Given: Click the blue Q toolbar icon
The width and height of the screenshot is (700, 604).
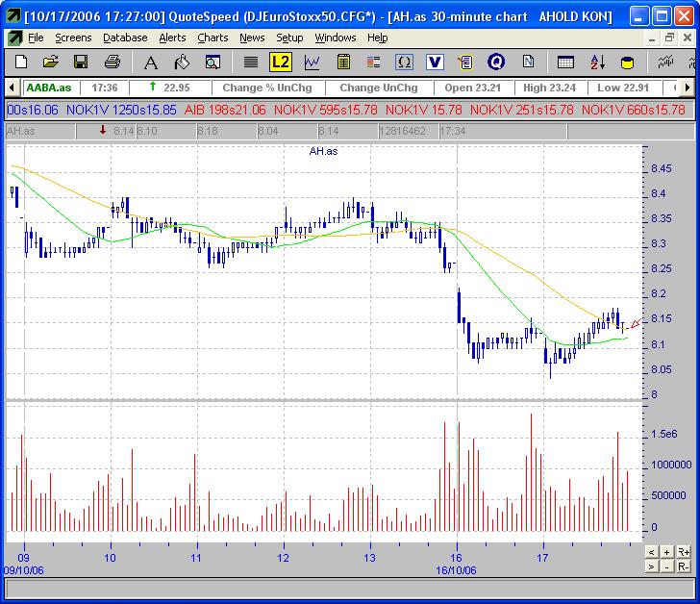Looking at the screenshot, I should [496, 62].
